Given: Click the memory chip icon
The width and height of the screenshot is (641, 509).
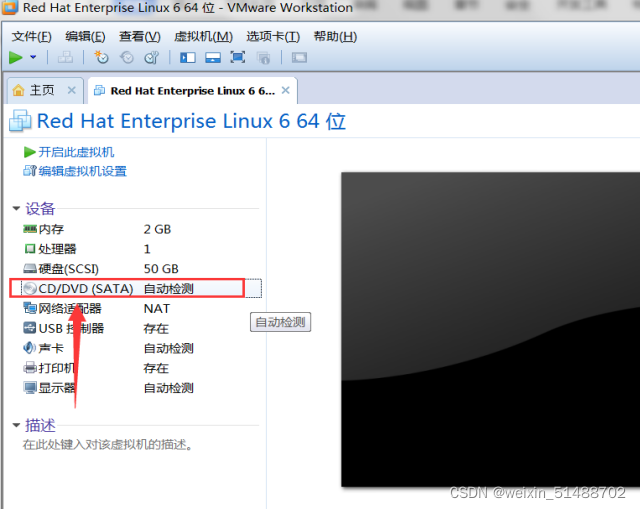Looking at the screenshot, I should 30,229.
